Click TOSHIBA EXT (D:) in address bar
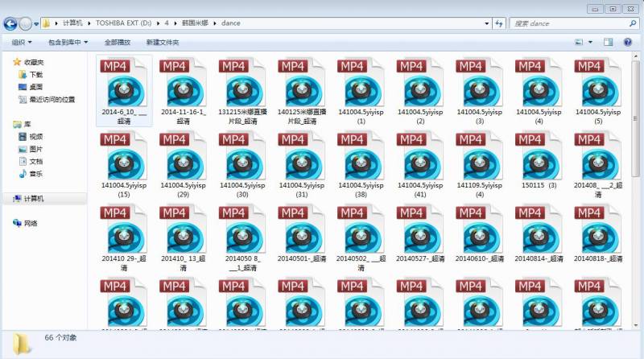The image size is (644, 359). [x=126, y=23]
